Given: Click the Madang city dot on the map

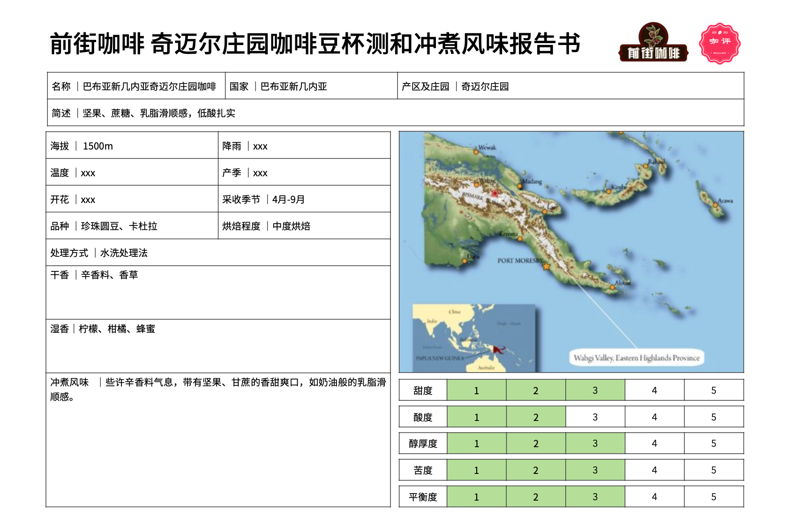Looking at the screenshot, I should (x=521, y=186).
